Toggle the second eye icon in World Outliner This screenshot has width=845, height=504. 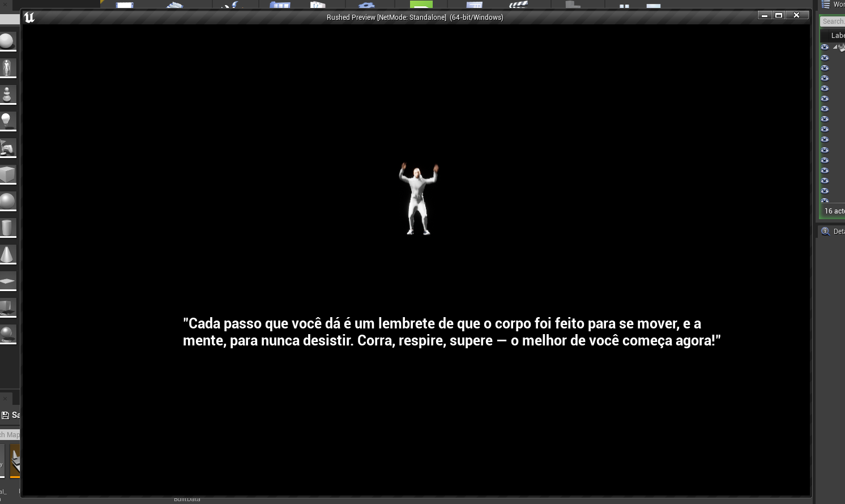pyautogui.click(x=825, y=58)
